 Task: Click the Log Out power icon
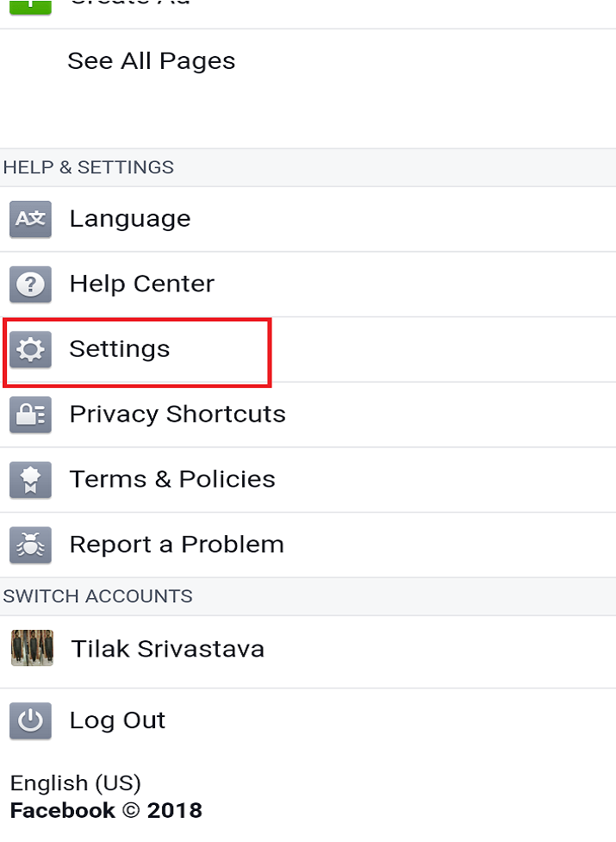(31, 720)
